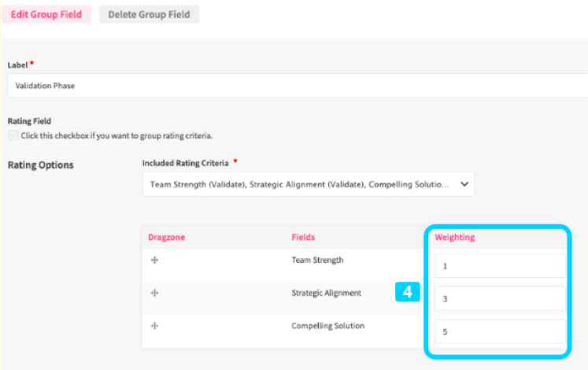Click the group rating criteria checkbox description text
This screenshot has height=370, width=588.
116,135
